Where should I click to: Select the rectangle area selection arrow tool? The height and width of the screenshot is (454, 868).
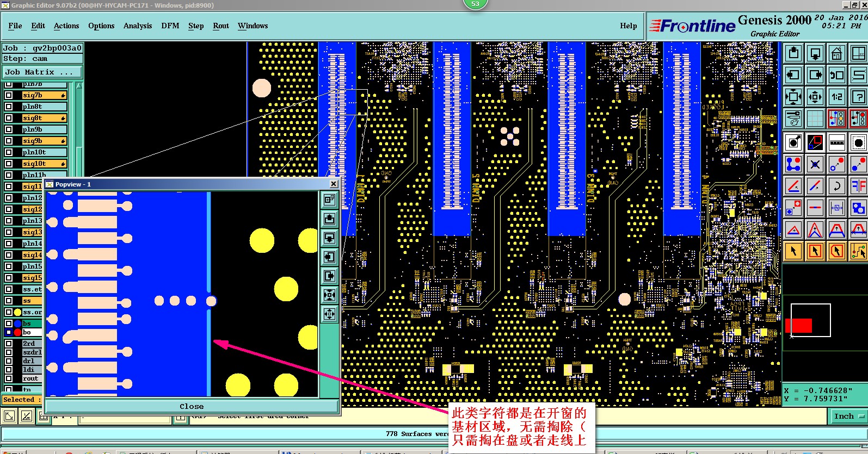tap(815, 251)
